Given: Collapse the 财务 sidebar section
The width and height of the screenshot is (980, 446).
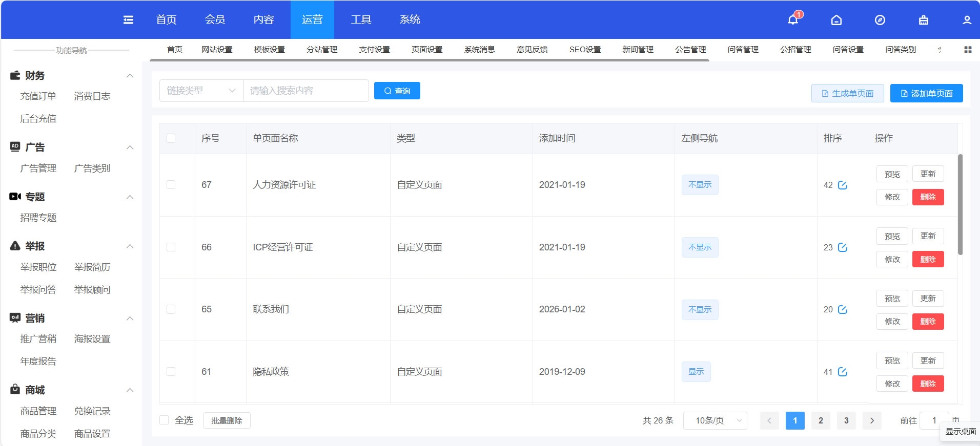Looking at the screenshot, I should (x=130, y=76).
